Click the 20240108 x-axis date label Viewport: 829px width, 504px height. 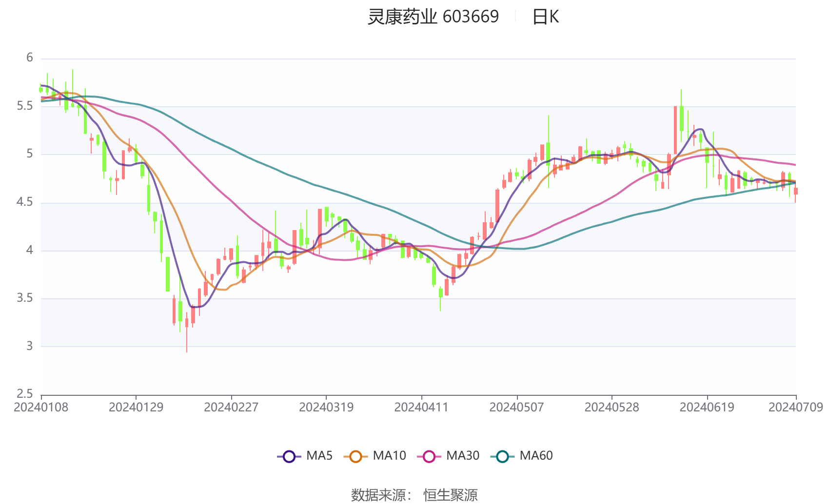click(41, 407)
